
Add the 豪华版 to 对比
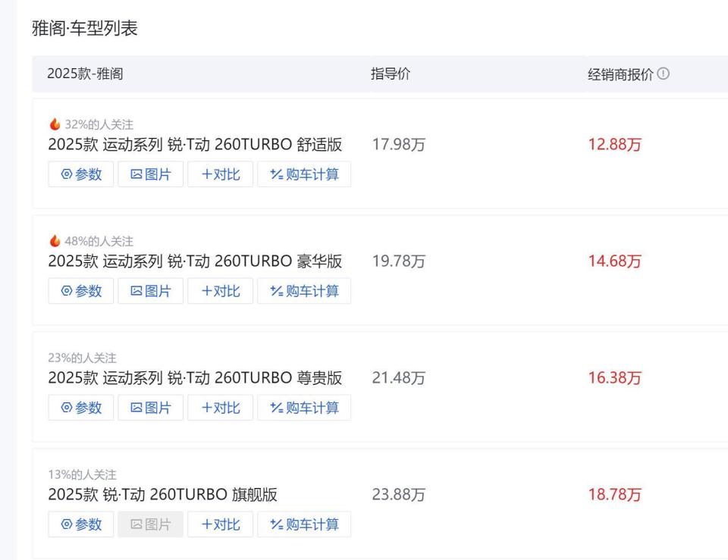click(219, 292)
